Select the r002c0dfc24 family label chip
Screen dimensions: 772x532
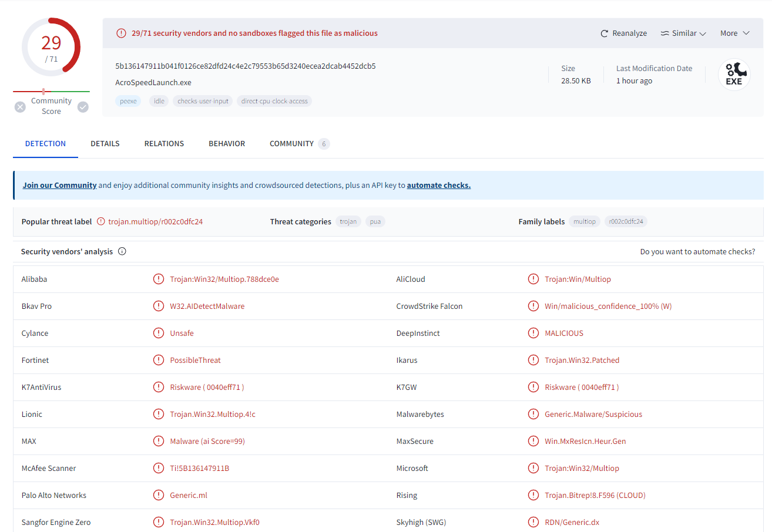point(626,221)
